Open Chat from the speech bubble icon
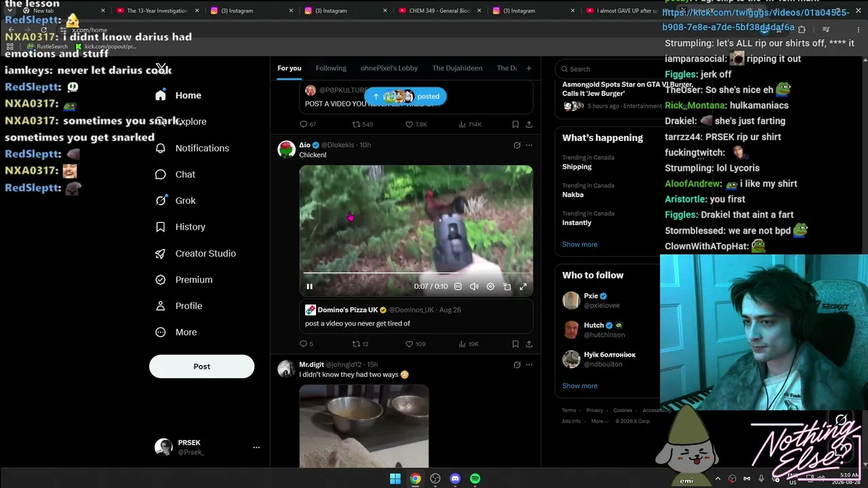 pos(161,175)
